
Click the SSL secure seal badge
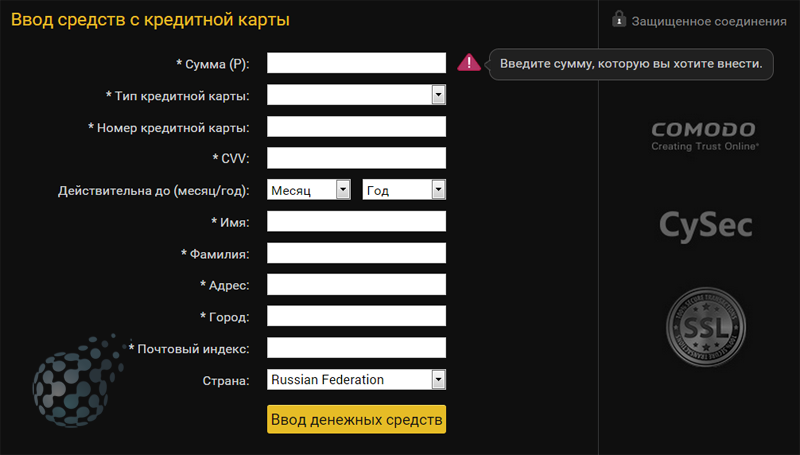tap(706, 327)
